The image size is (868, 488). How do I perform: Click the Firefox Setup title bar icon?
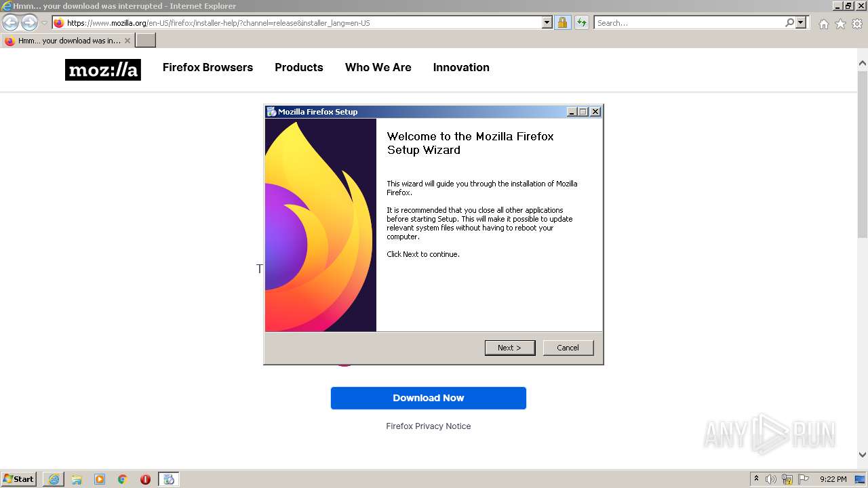click(x=271, y=112)
